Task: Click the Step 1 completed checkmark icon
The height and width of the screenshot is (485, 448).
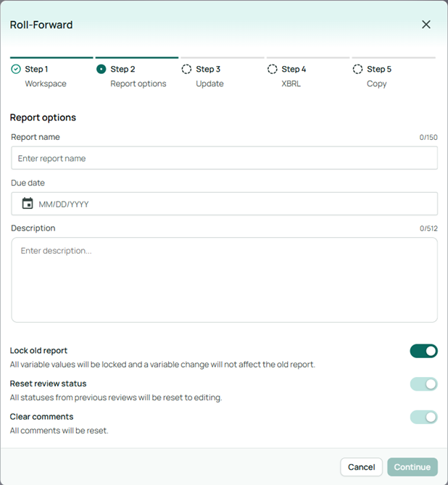Action: coord(16,69)
